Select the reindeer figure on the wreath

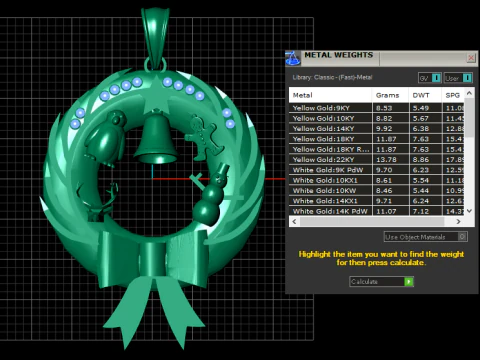click(x=97, y=203)
